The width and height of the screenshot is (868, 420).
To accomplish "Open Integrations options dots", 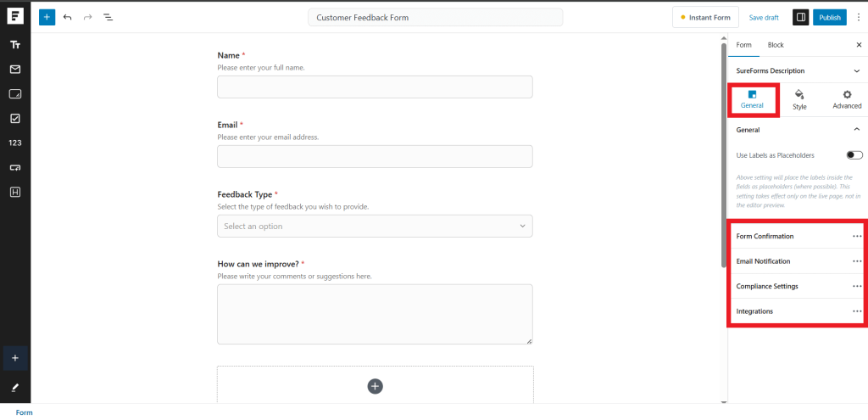I will (x=857, y=311).
